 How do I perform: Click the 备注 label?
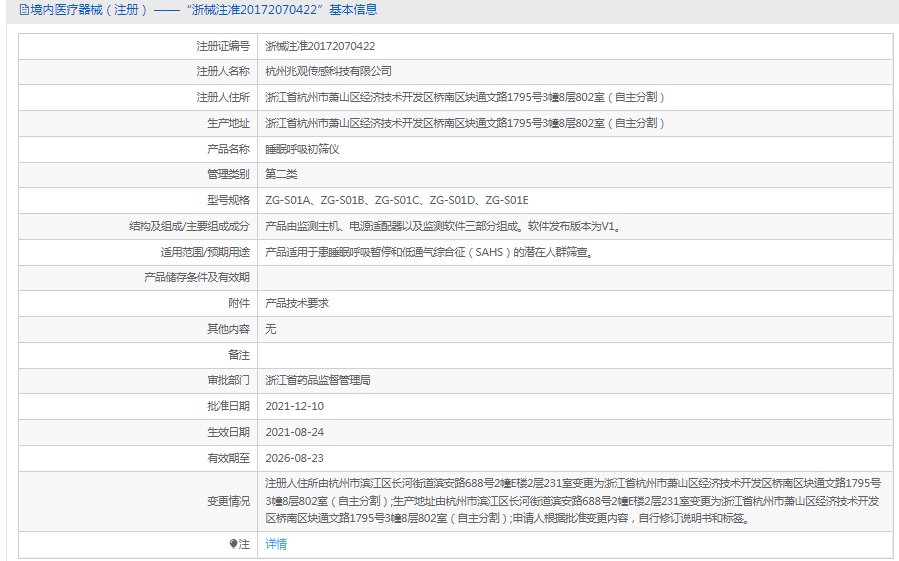(239, 355)
